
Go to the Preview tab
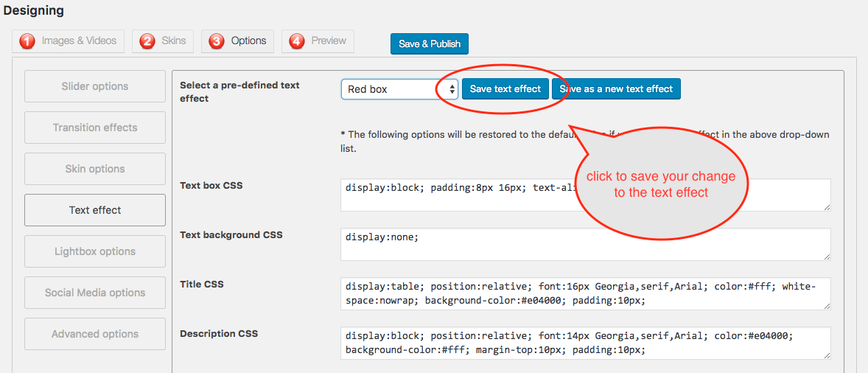tap(329, 41)
